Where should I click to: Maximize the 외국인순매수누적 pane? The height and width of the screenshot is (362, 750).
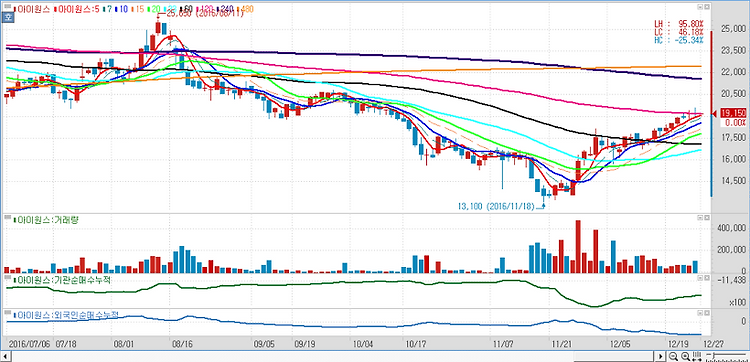point(706,312)
